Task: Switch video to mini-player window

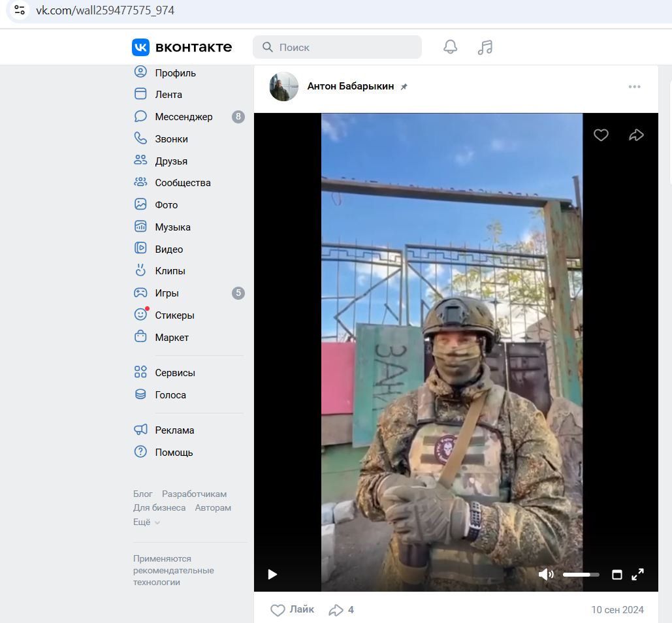Action: click(x=616, y=575)
